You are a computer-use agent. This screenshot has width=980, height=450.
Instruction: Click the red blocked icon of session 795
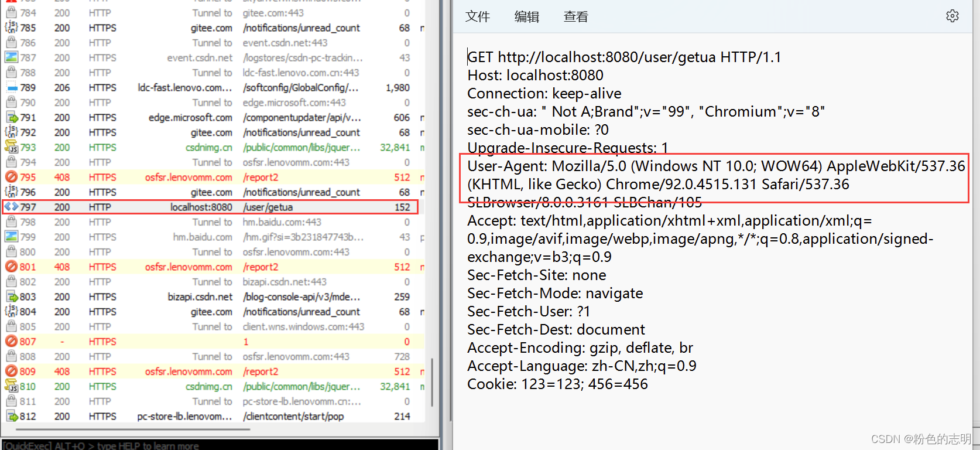pos(11,177)
